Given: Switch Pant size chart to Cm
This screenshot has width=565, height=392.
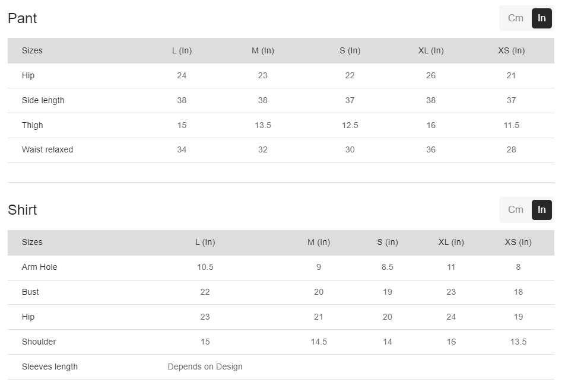Looking at the screenshot, I should click(515, 18).
